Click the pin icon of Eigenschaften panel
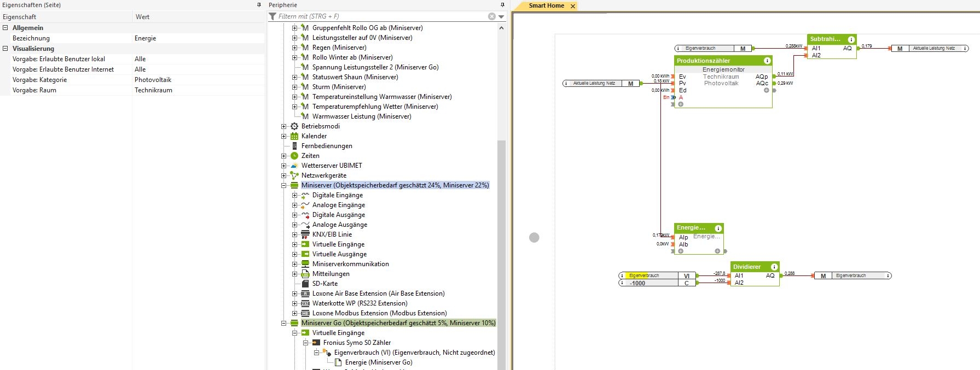This screenshot has width=980, height=370. [259, 5]
